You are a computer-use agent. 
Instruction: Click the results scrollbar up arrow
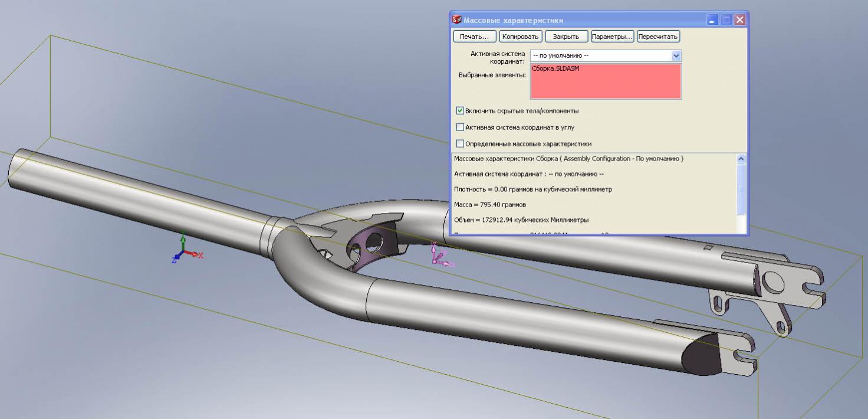(x=741, y=159)
